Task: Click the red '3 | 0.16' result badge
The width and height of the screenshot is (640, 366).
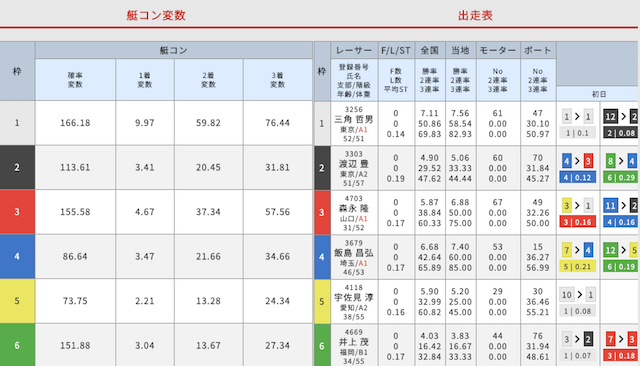Action: tap(577, 222)
